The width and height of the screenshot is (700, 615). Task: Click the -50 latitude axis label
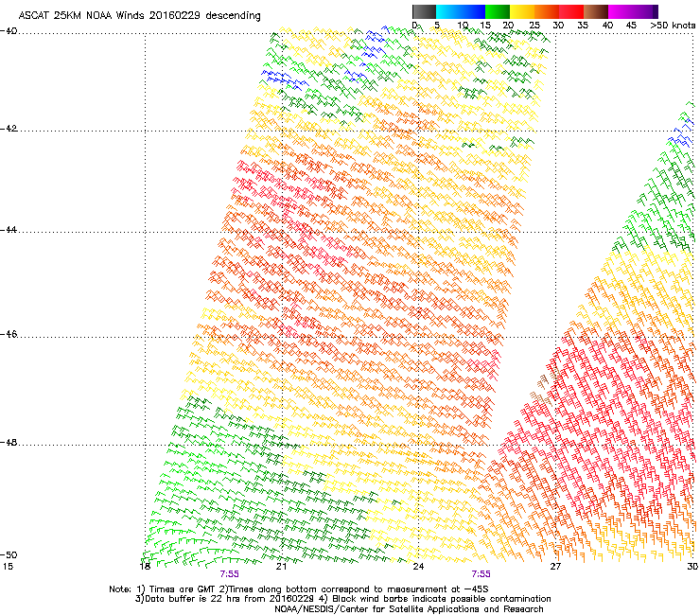(x=9, y=554)
